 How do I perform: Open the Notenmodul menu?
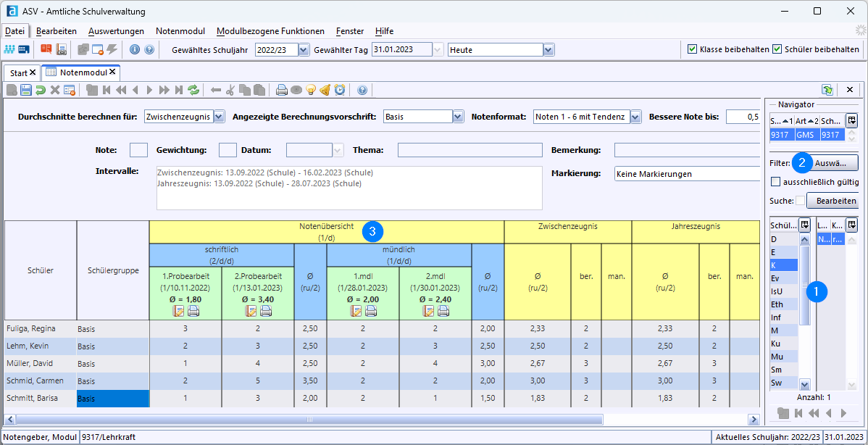pyautogui.click(x=180, y=31)
